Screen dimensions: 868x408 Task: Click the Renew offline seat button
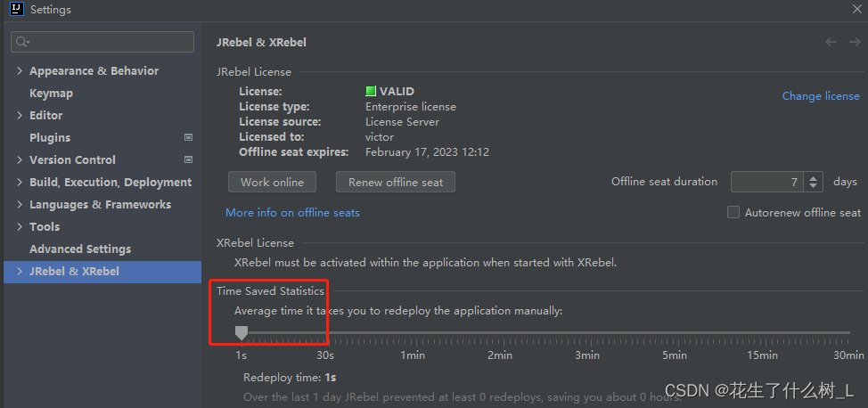396,182
